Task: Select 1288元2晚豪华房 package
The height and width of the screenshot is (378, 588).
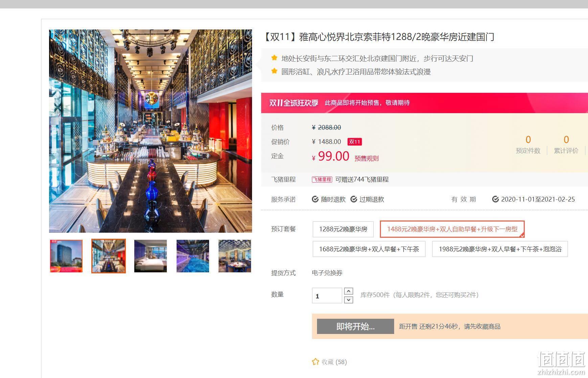Action: (x=343, y=229)
